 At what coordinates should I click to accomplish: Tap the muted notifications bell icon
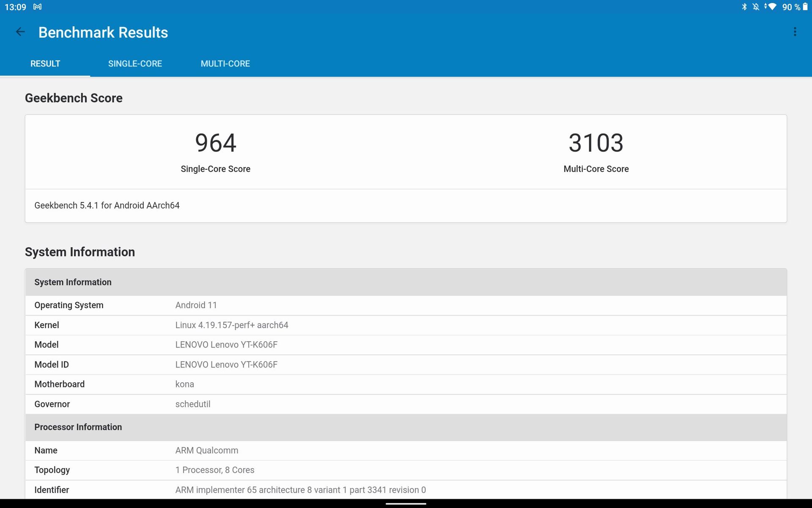pyautogui.click(x=755, y=7)
